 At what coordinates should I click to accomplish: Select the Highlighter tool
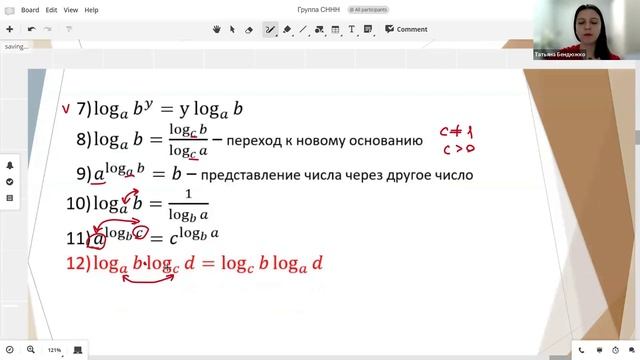[x=287, y=29]
